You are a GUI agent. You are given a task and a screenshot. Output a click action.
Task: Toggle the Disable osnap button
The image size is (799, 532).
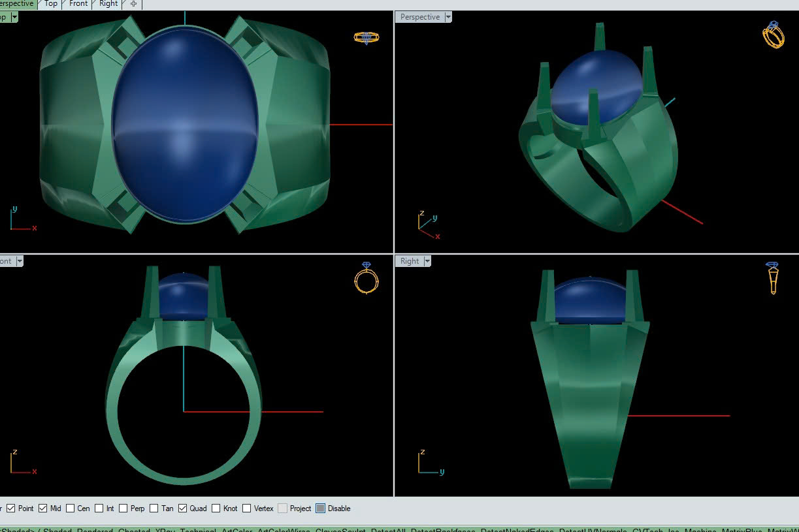coord(320,509)
